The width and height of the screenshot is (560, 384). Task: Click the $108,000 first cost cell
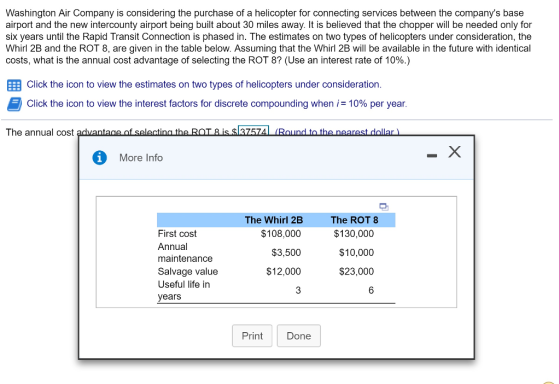point(281,234)
